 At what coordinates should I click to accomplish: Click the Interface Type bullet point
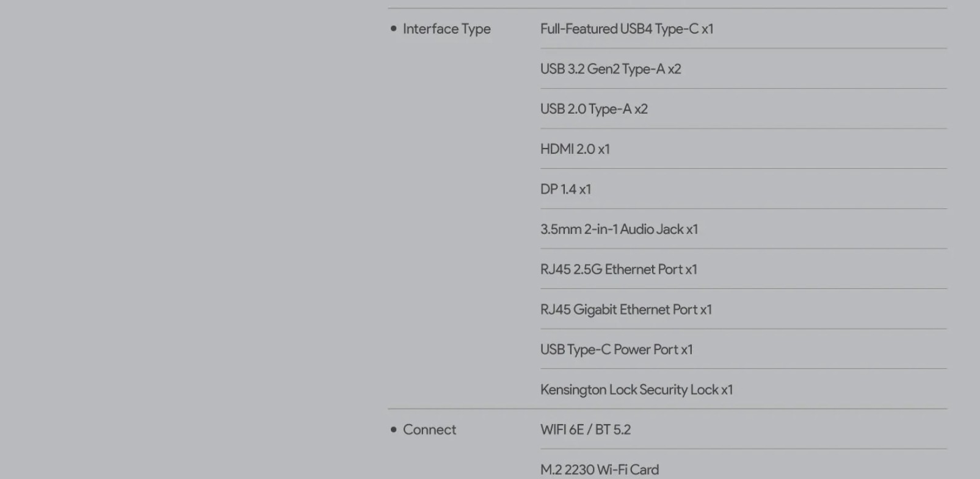[x=393, y=29]
